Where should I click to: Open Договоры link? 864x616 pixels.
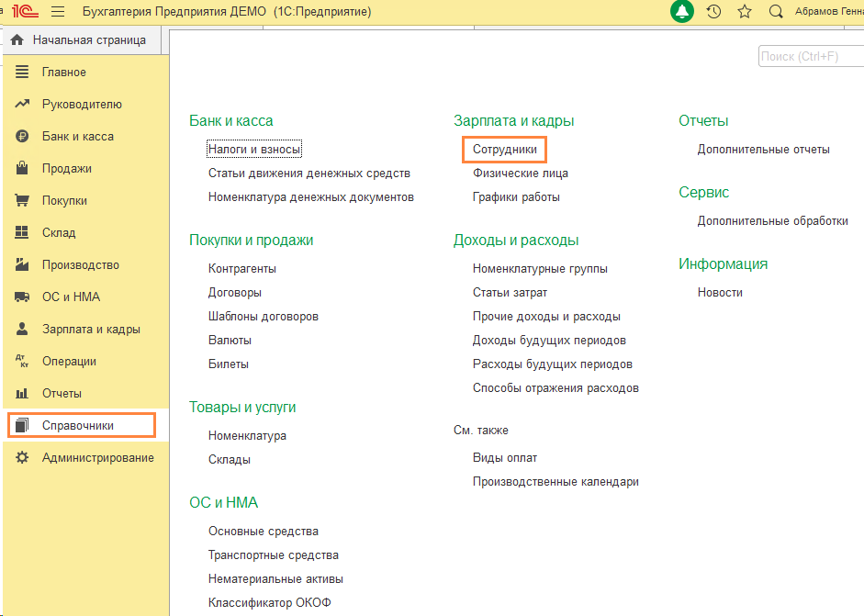tap(235, 293)
